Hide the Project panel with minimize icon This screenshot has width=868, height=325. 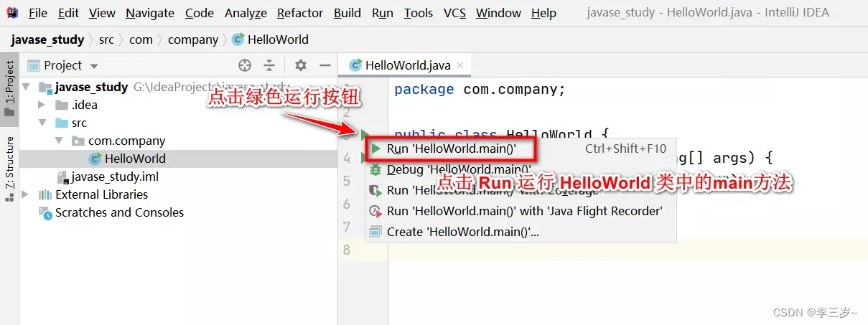(325, 65)
